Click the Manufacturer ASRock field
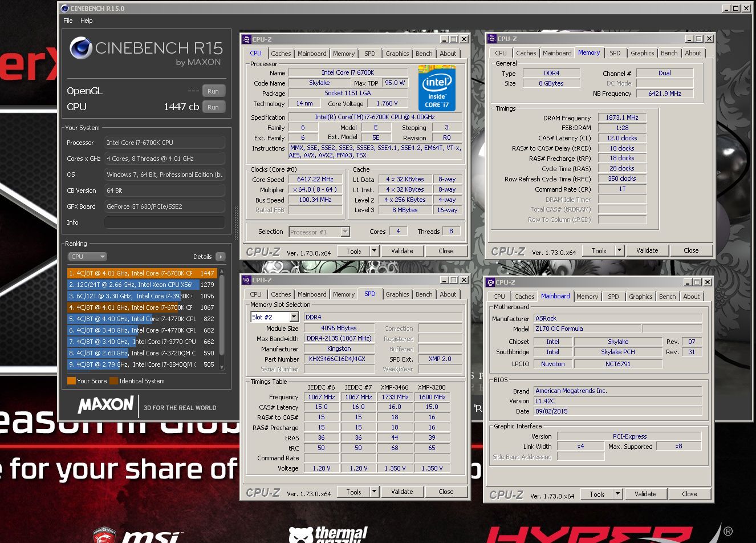Image resolution: width=756 pixels, height=543 pixels. [x=617, y=318]
